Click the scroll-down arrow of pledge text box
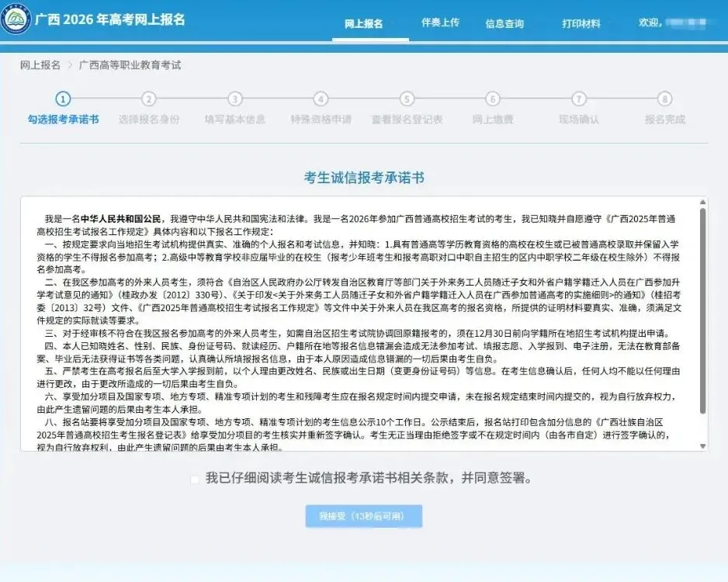The height and width of the screenshot is (582, 728). point(702,446)
